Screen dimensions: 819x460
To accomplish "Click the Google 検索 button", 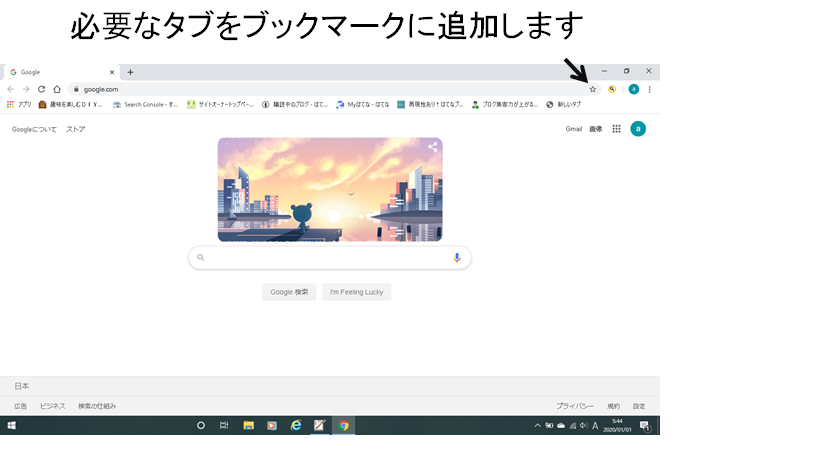I will click(x=289, y=292).
